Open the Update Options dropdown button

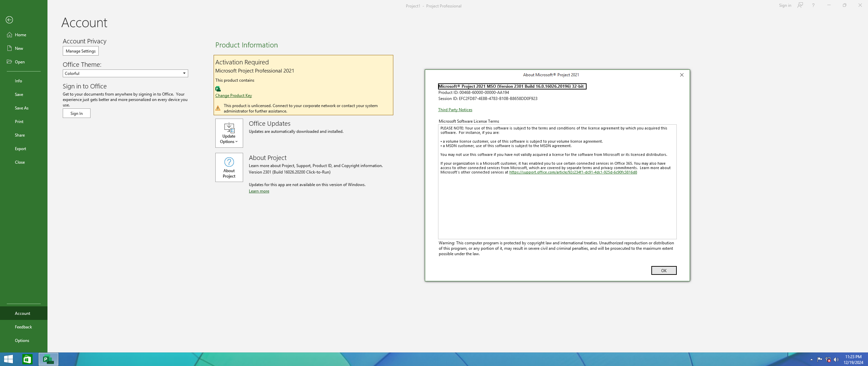click(x=229, y=133)
